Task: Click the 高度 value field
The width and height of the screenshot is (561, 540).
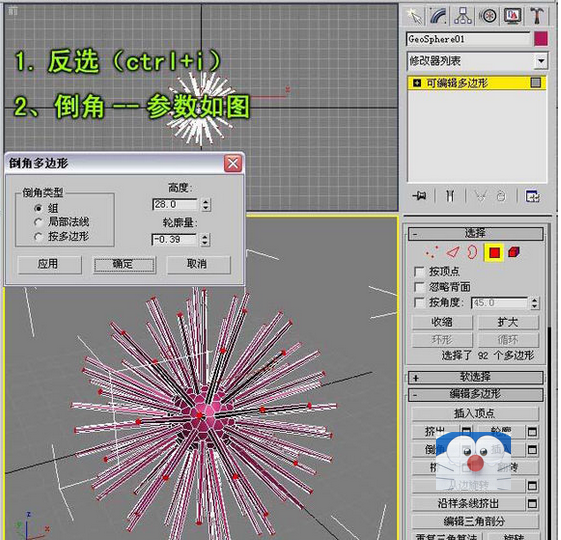Action: coord(175,205)
